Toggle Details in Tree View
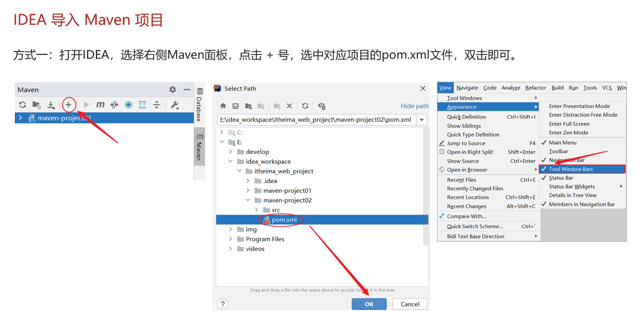 pyautogui.click(x=582, y=195)
